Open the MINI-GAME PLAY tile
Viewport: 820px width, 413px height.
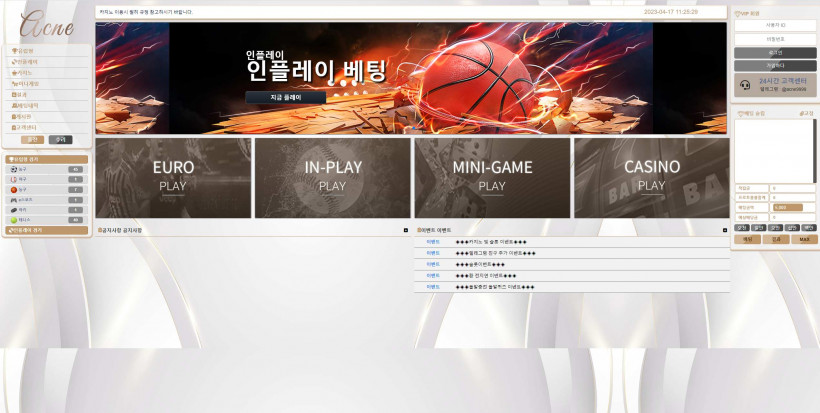[492, 178]
